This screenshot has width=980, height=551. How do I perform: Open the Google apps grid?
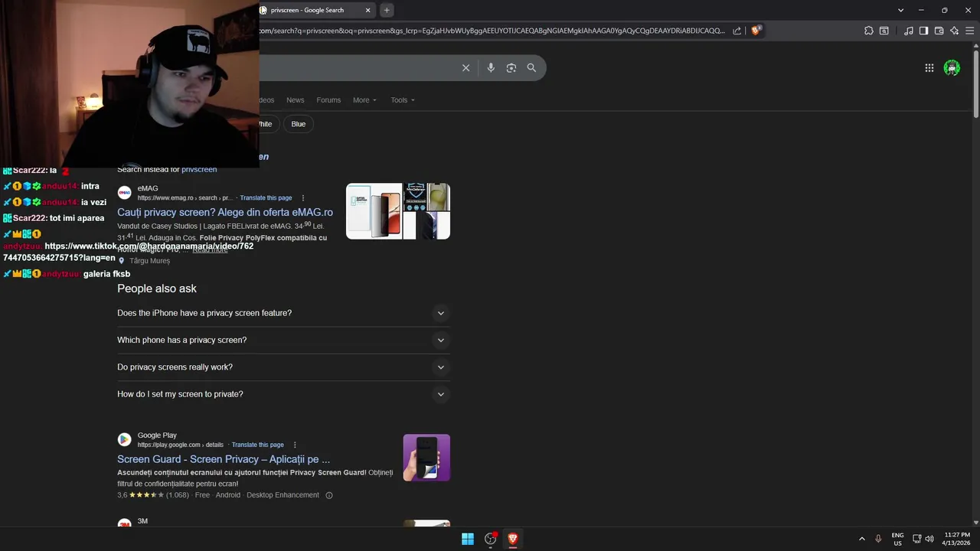pos(929,68)
